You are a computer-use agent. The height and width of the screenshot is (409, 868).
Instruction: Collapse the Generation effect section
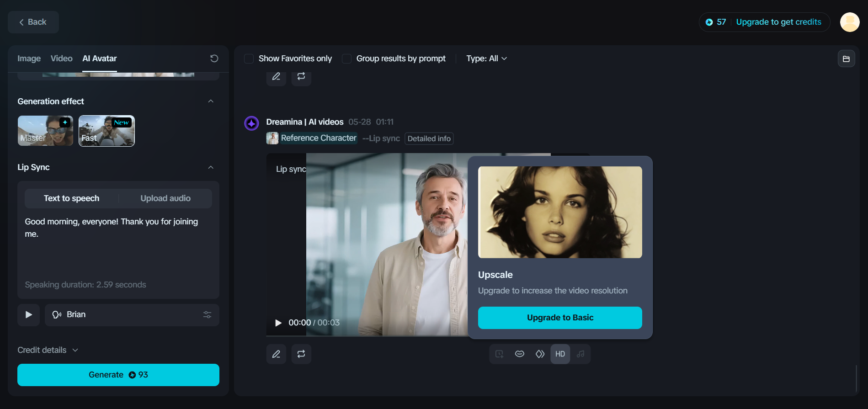[x=211, y=101]
